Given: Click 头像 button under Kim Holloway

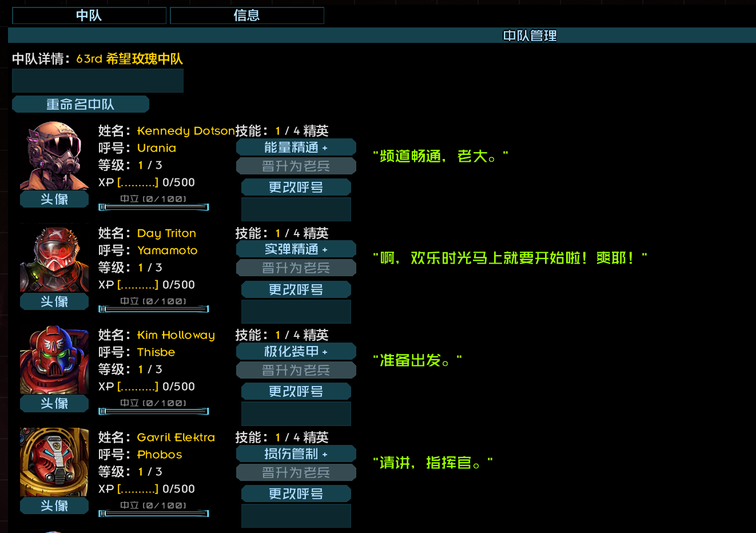Looking at the screenshot, I should [x=54, y=403].
